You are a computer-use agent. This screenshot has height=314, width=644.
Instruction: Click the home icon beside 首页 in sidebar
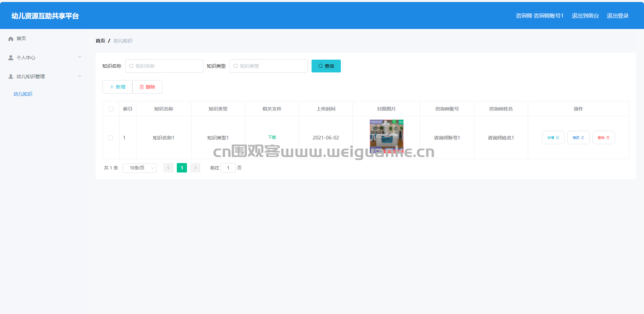tap(11, 39)
